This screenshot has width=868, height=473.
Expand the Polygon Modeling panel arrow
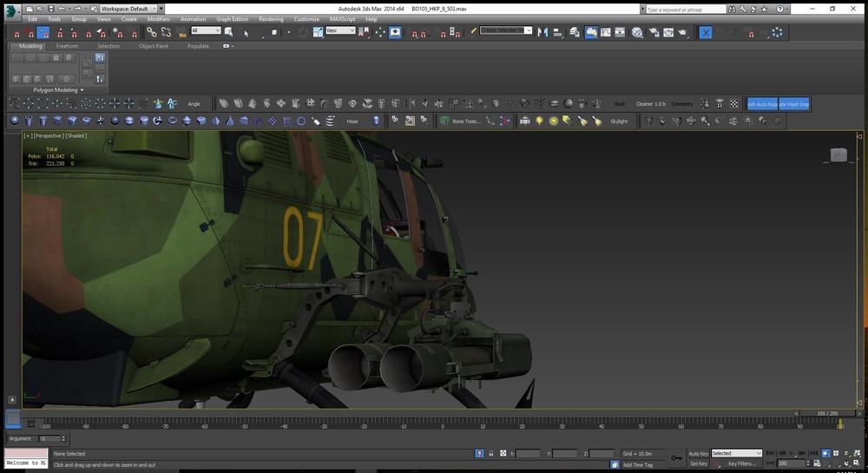(82, 89)
